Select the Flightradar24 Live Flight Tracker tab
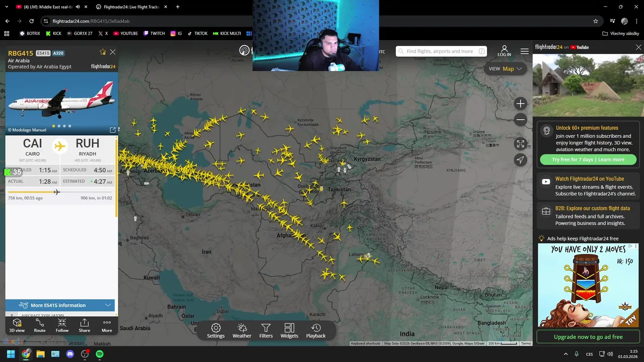The width and height of the screenshot is (644, 362). (131, 7)
